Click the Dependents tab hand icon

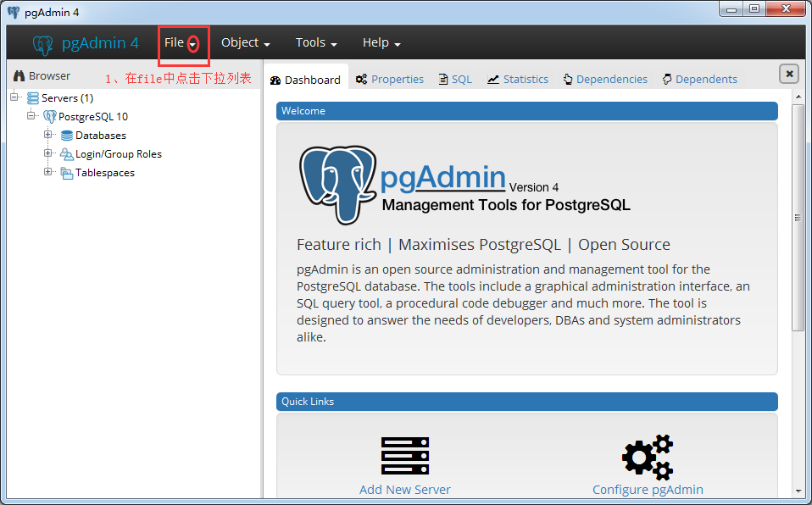tap(667, 80)
